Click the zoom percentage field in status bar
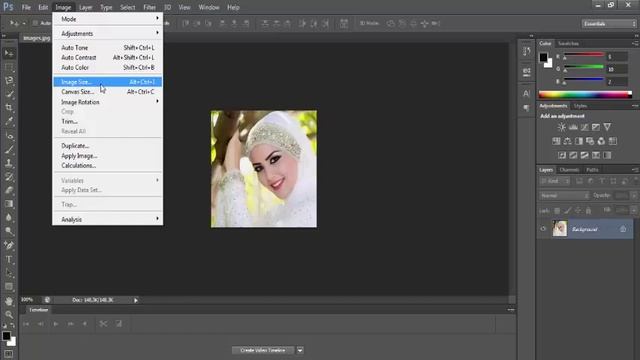 click(x=27, y=300)
